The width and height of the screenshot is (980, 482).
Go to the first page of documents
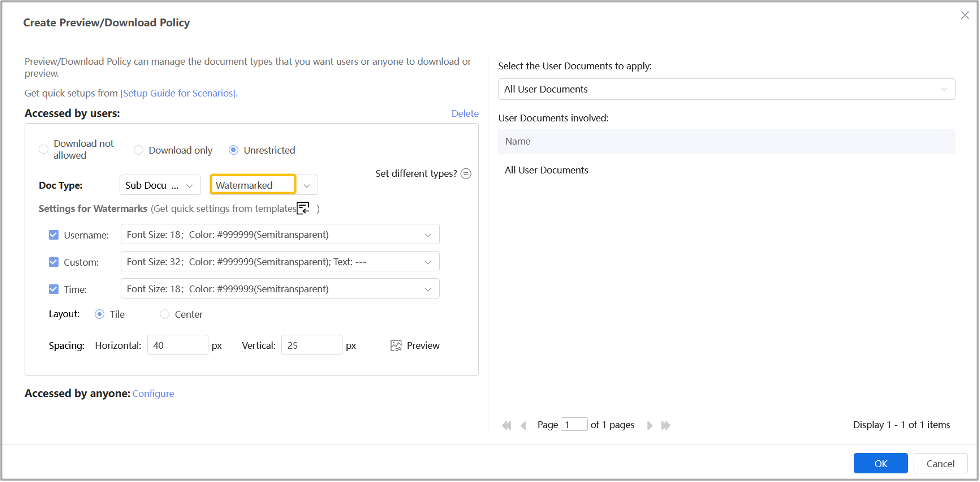tap(506, 425)
